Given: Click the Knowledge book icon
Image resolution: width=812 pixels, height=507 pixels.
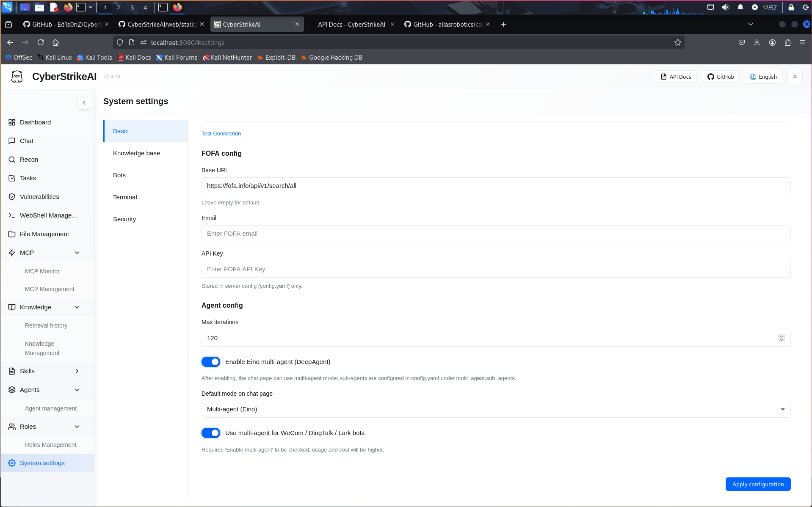Looking at the screenshot, I should click(x=12, y=307).
